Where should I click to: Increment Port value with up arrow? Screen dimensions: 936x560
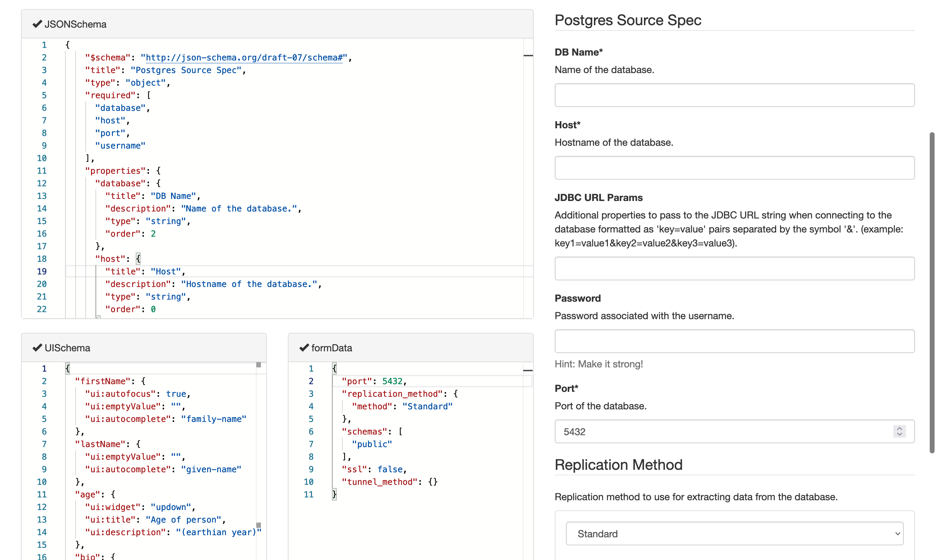coord(899,428)
